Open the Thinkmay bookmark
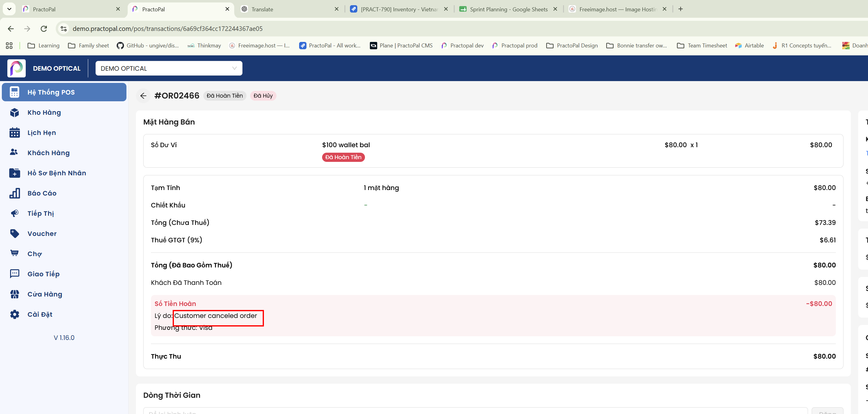Viewport: 868px width, 414px height. (204, 46)
